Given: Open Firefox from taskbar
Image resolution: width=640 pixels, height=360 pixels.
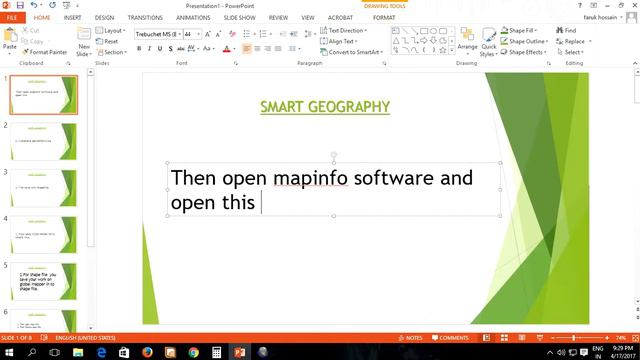Looking at the screenshot, I should click(147, 352).
